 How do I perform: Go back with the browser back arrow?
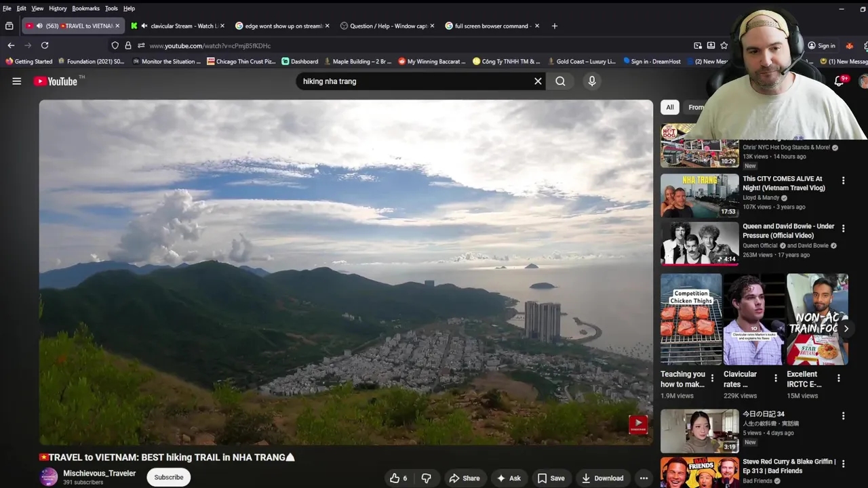pos(11,45)
